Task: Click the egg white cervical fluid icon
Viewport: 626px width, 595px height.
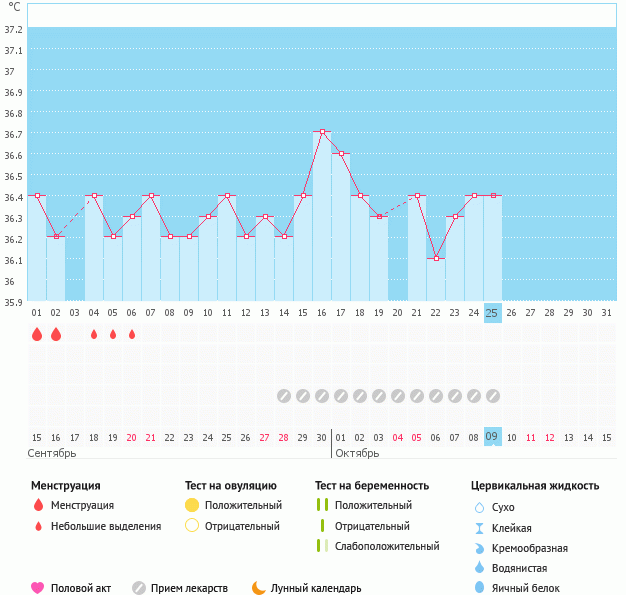Action: tap(479, 588)
